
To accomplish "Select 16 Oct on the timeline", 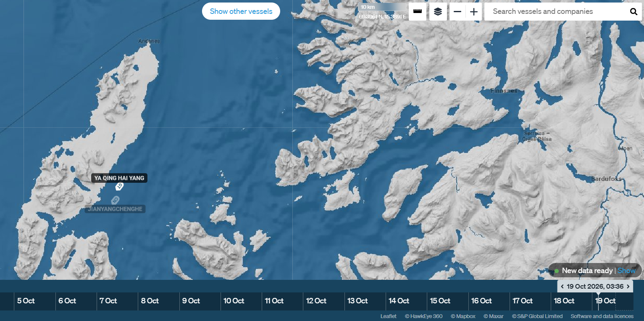I will (x=481, y=301).
